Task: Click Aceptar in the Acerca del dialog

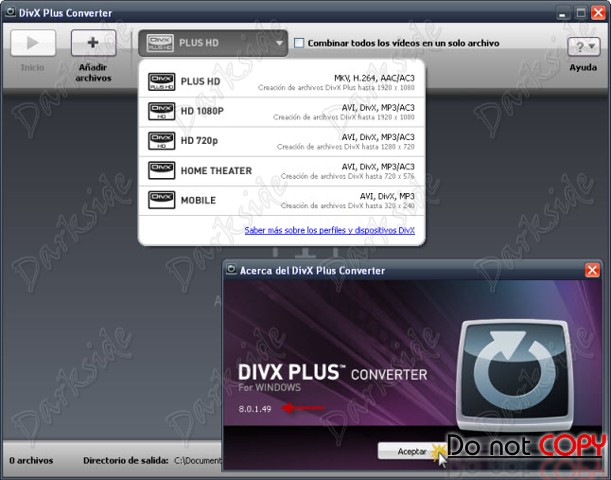Action: click(411, 452)
